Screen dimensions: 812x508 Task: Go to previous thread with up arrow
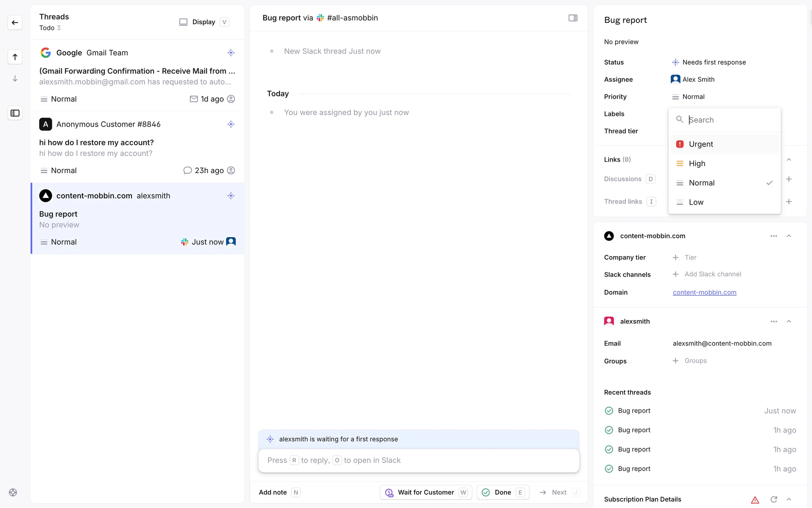(x=15, y=57)
